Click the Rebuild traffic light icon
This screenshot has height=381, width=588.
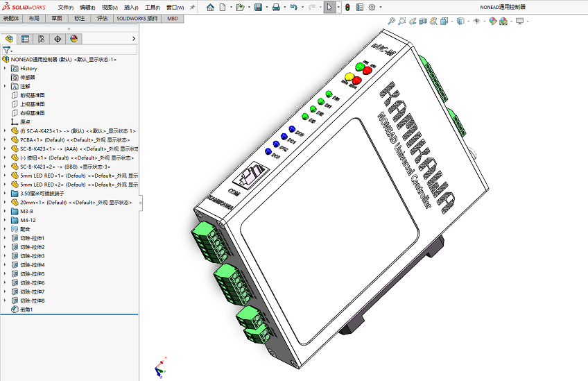coord(347,7)
